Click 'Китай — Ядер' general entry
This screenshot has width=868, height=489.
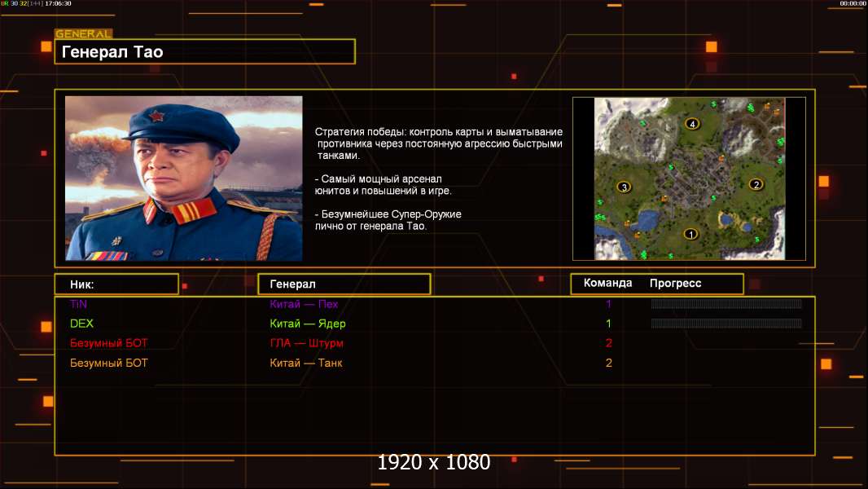[x=308, y=324]
